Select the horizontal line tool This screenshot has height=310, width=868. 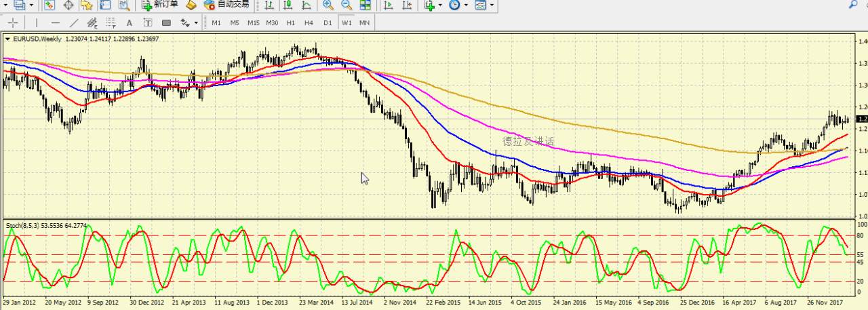(x=56, y=22)
